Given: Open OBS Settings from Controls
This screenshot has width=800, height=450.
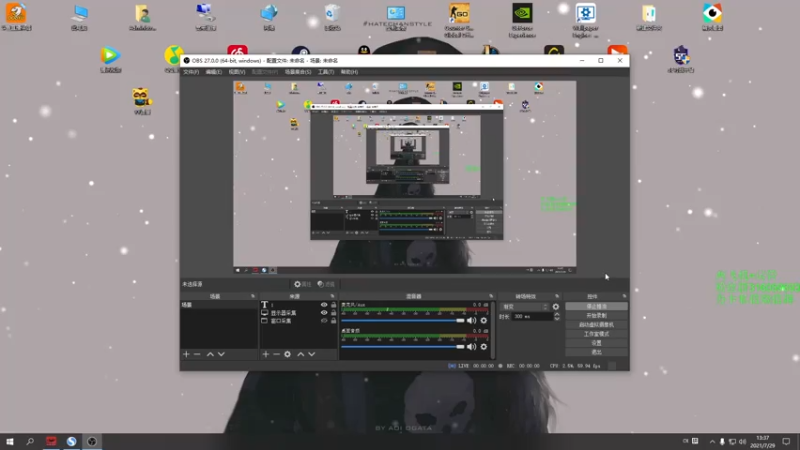Looking at the screenshot, I should (x=596, y=343).
